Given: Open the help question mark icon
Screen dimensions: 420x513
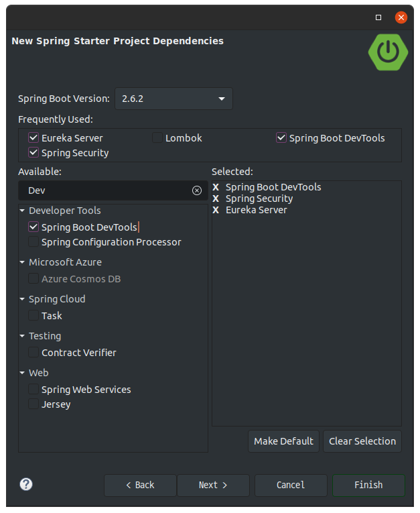Looking at the screenshot, I should pos(26,484).
